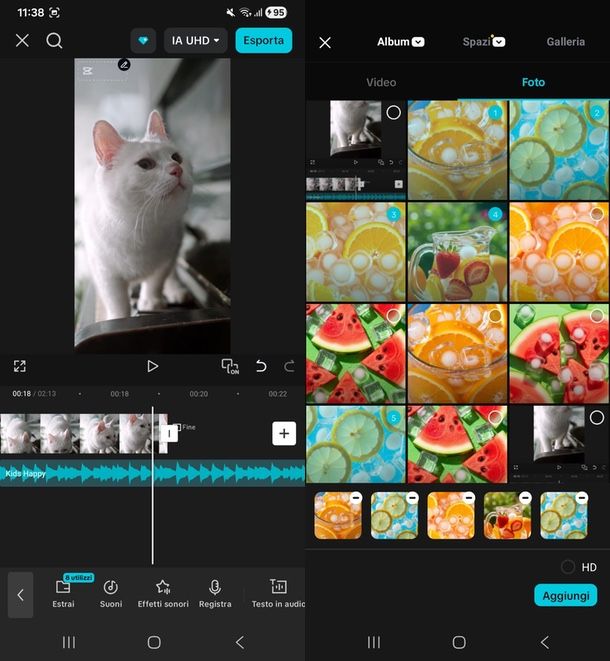
Task: Deselect strawberry pitcher photo numbered 4
Action: coord(495,215)
